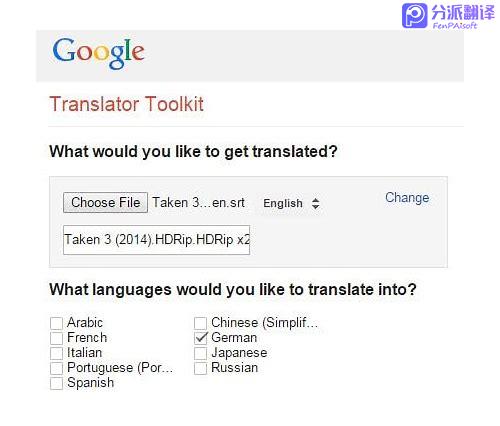Enable Spanish as a target language

56,383
